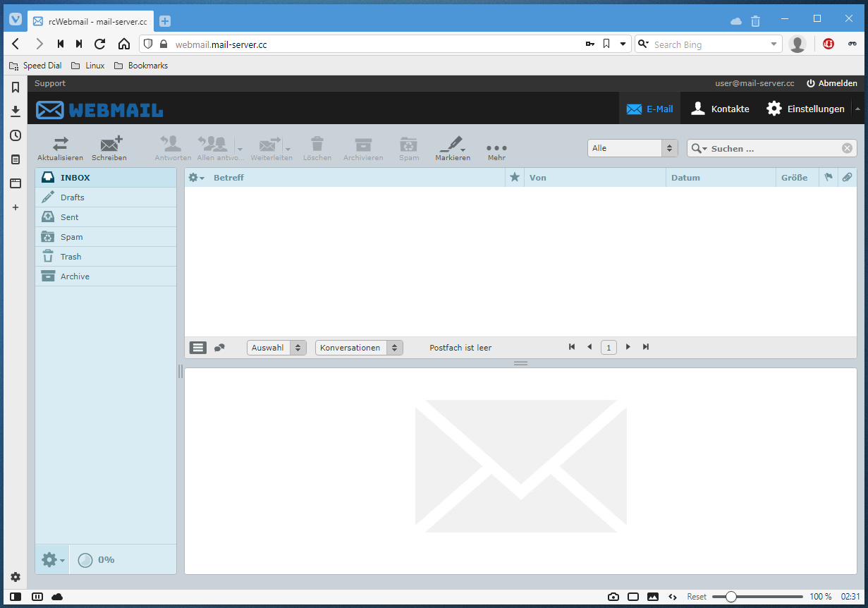Open the Archive folder
Viewport: 868px width, 608px height.
coord(75,276)
